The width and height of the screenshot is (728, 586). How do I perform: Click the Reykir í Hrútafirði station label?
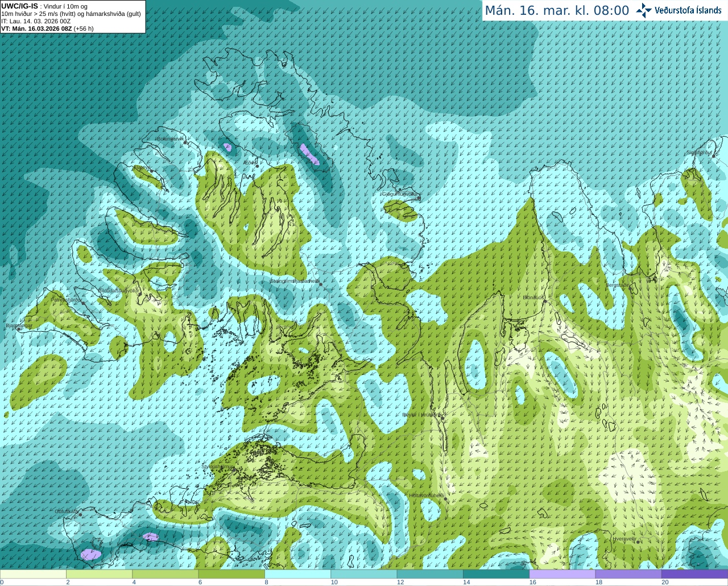[x=422, y=415]
